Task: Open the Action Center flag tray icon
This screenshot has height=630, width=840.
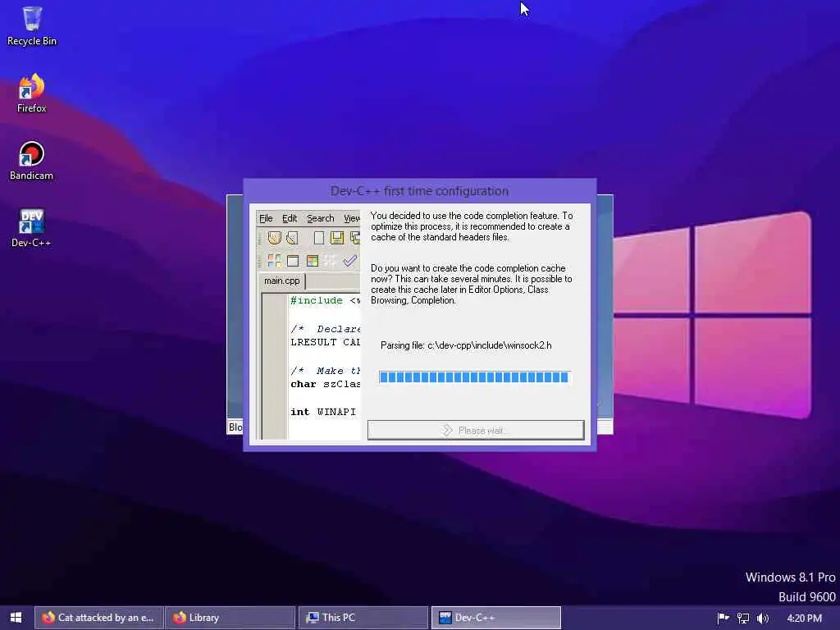Action: 724,618
